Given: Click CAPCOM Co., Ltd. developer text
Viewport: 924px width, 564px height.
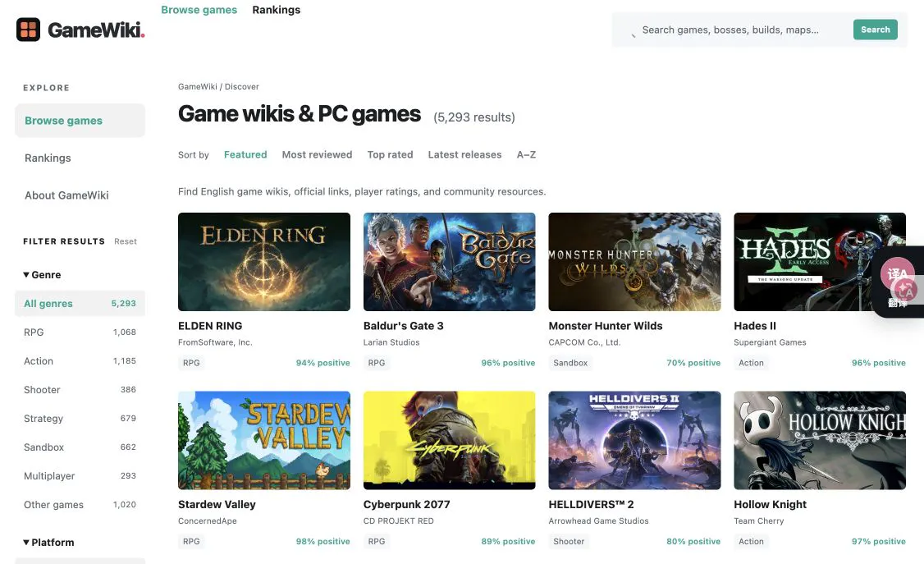Looking at the screenshot, I should click(584, 342).
